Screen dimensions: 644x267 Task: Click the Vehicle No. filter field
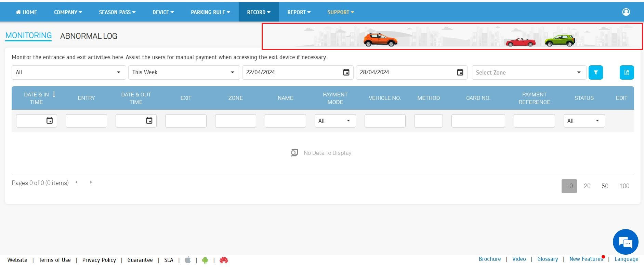tap(385, 121)
